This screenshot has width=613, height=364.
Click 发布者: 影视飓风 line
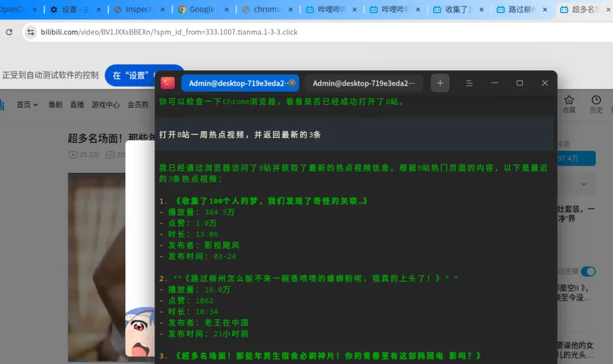click(x=200, y=246)
